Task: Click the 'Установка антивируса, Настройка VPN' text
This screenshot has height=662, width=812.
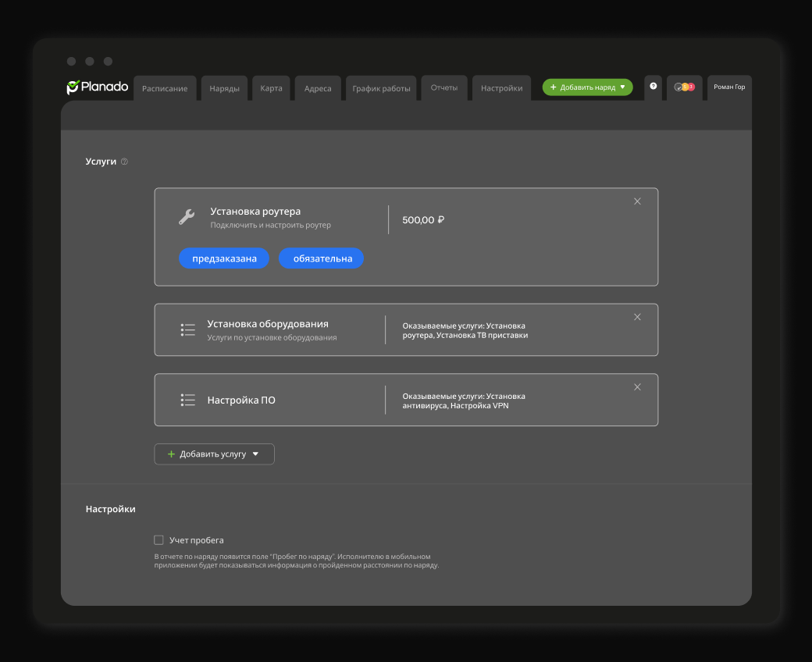Action: click(x=464, y=401)
